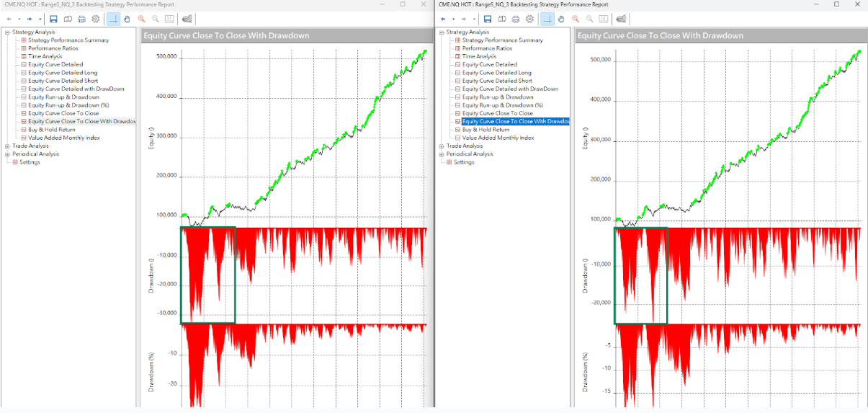Open the gear settings icon in the right window
Screen dimensions: 868x413
tap(530, 19)
